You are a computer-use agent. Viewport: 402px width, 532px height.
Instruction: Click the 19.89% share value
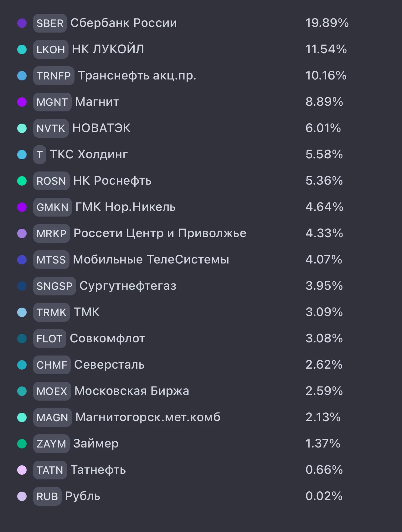[x=327, y=23]
